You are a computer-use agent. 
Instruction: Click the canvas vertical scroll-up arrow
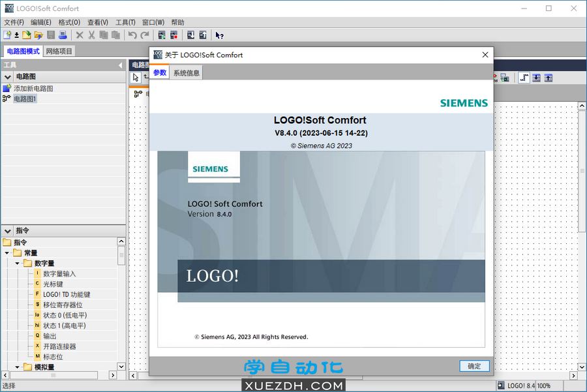pyautogui.click(x=582, y=106)
